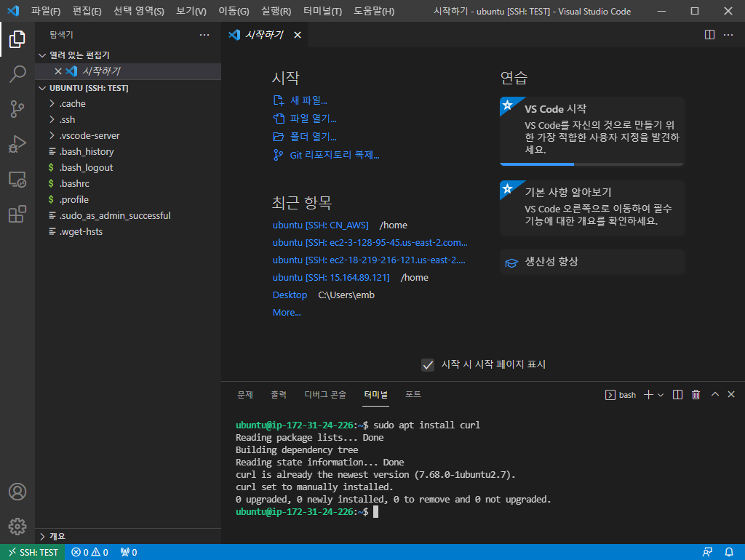Split the terminal panel

point(677,395)
